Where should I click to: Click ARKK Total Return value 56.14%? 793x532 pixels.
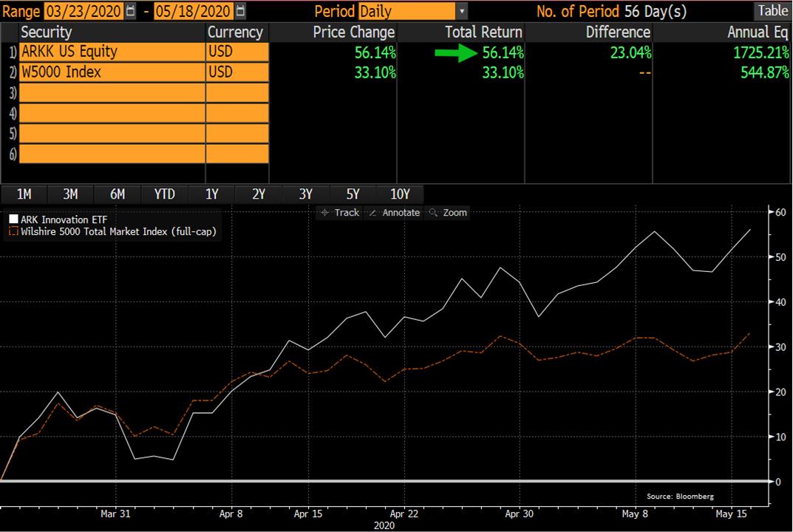tap(503, 52)
